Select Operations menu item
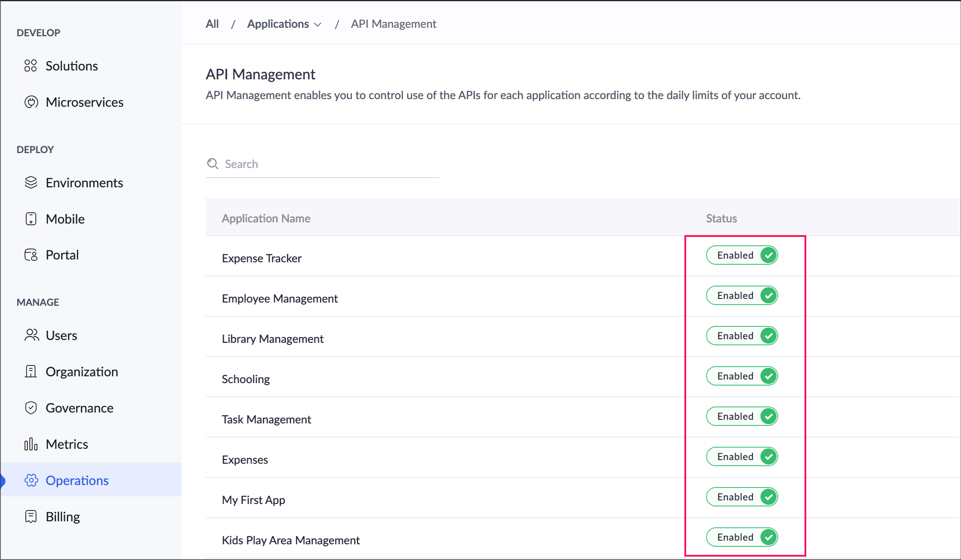Viewport: 961px width, 560px height. (x=77, y=480)
